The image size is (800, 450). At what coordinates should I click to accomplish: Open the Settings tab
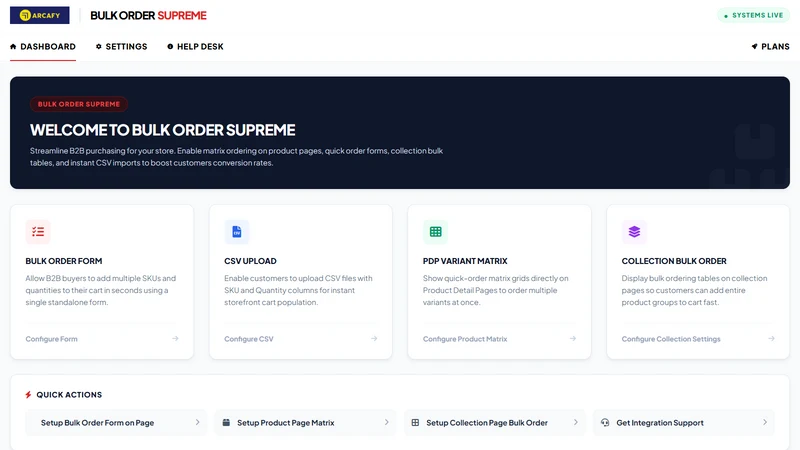[121, 46]
